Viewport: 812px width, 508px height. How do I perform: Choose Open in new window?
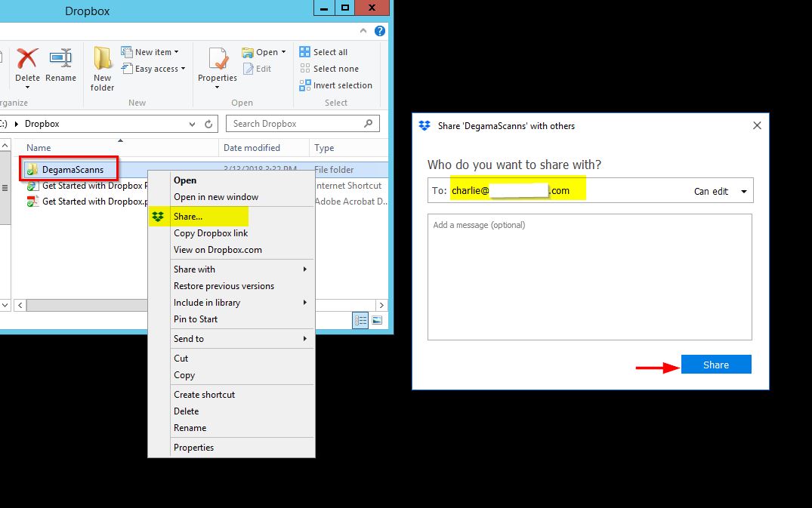pyautogui.click(x=231, y=196)
